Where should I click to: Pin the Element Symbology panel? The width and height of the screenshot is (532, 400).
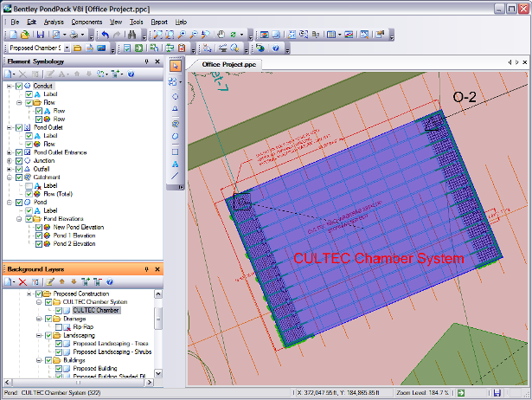pos(146,61)
